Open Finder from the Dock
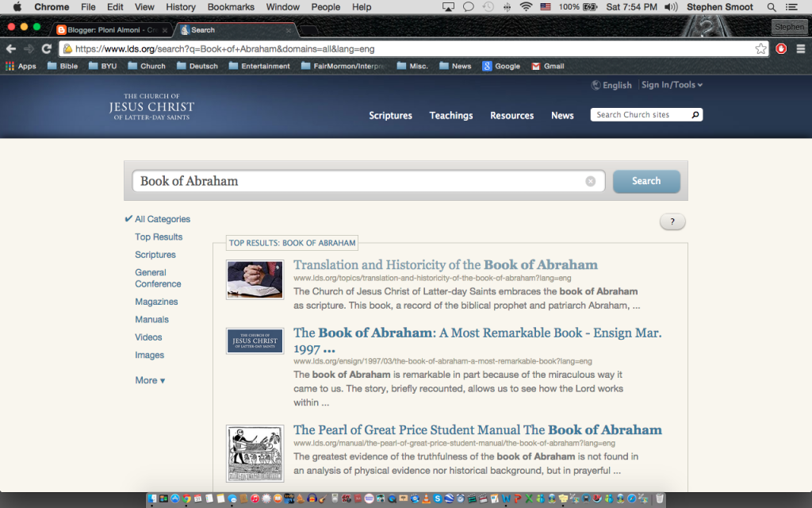Viewport: 812px width, 508px height. (x=151, y=498)
